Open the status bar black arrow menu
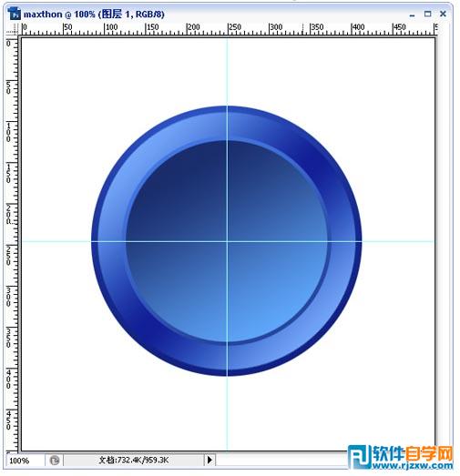 pyautogui.click(x=210, y=460)
